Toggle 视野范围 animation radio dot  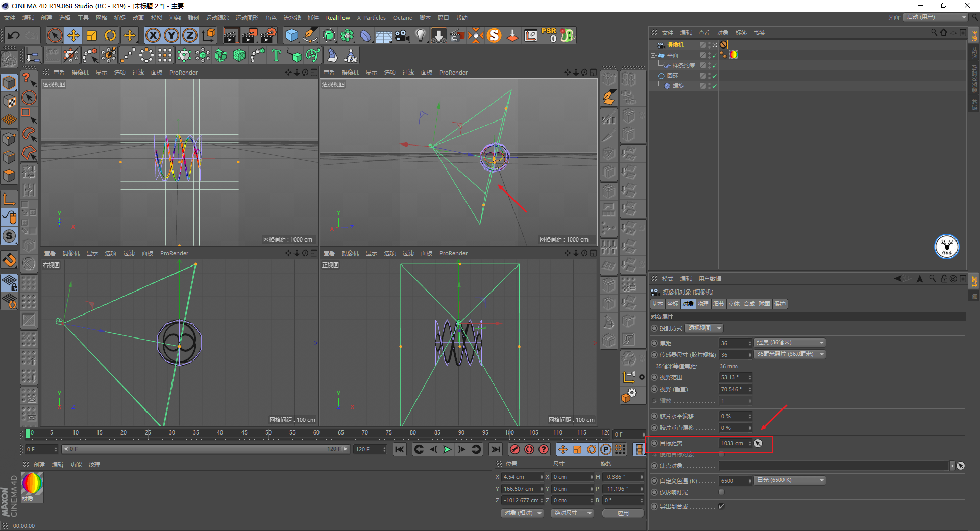pyautogui.click(x=654, y=377)
